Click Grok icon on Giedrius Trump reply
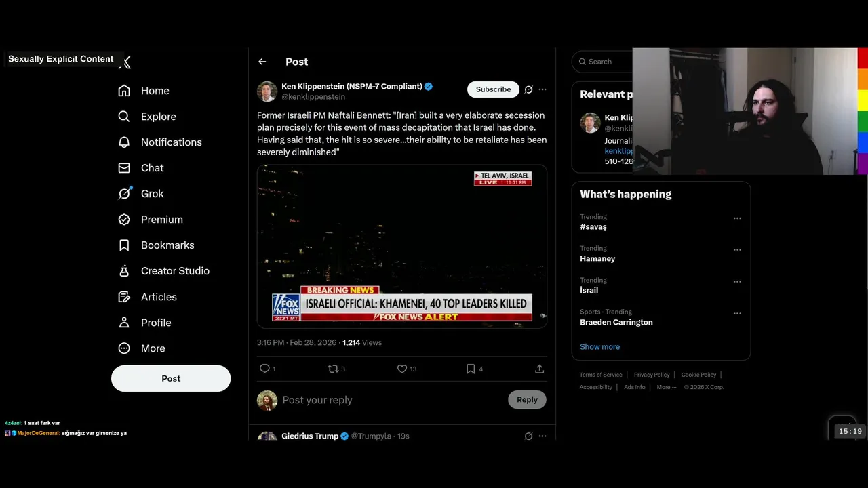This screenshot has height=488, width=868. tap(528, 436)
